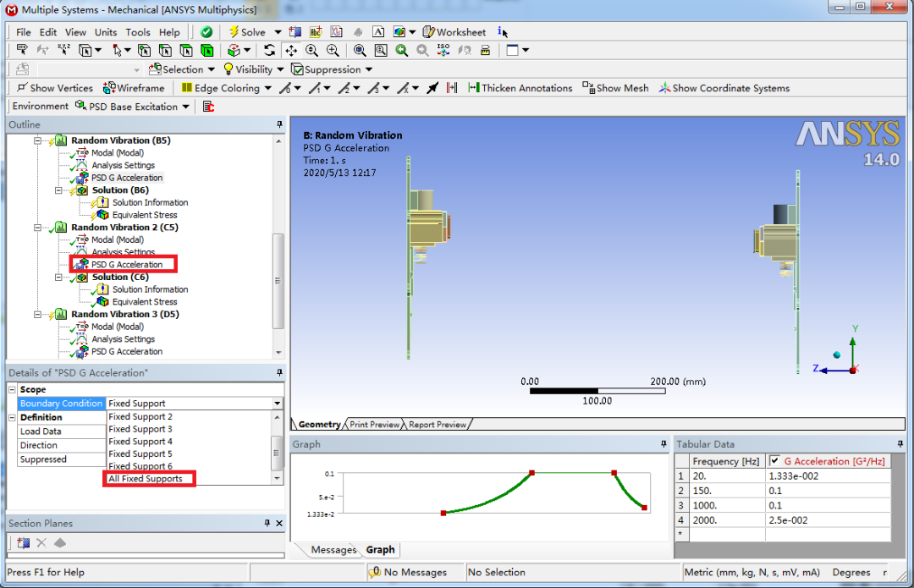Collapse the Random Vibration 2 (C5) node
Image resolution: width=914 pixels, height=588 pixels.
(37, 228)
